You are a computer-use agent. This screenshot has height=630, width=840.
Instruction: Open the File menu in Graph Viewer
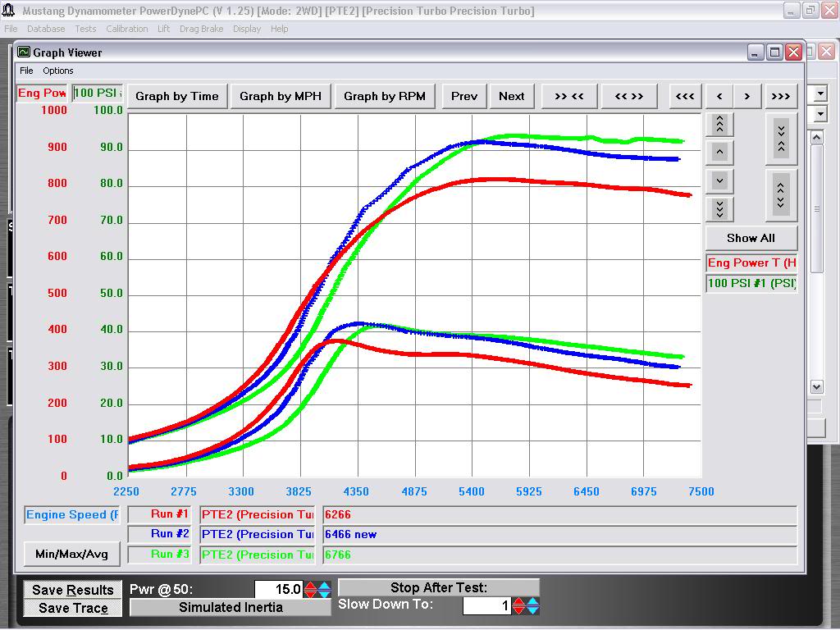(x=26, y=71)
